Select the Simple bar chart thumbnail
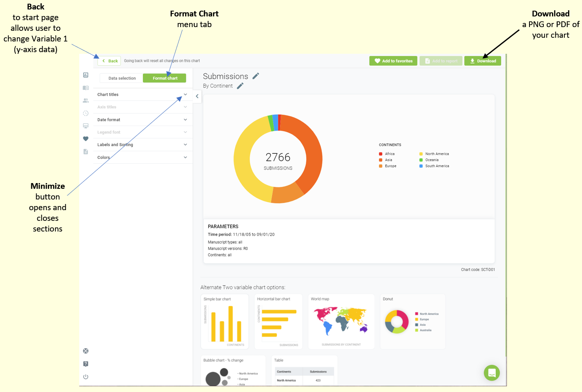The width and height of the screenshot is (582, 392). (x=225, y=321)
